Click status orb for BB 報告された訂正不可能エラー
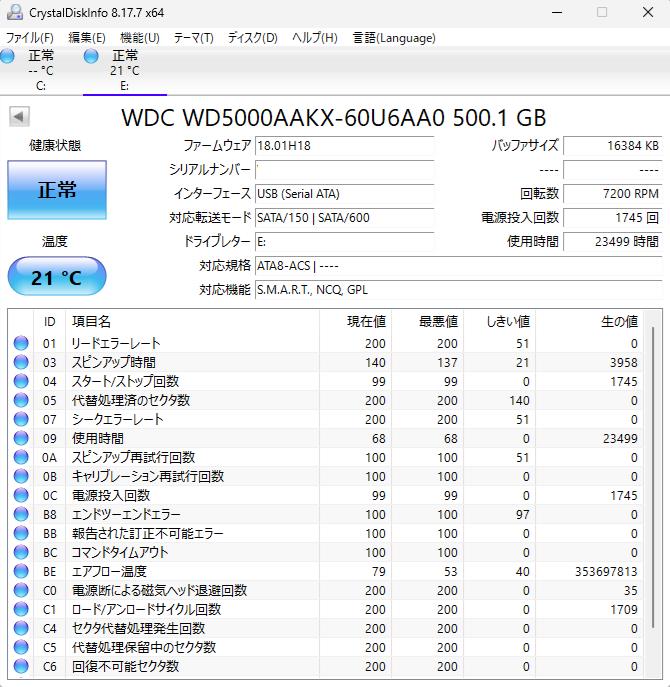The image size is (670, 687). pyautogui.click(x=21, y=533)
